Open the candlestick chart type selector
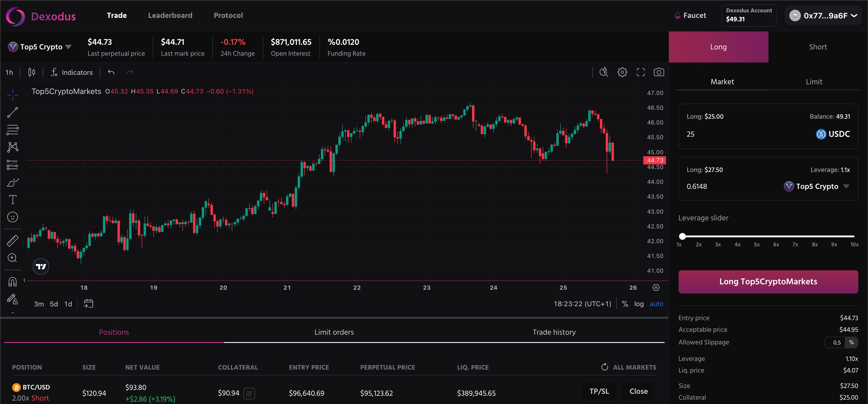This screenshot has width=868, height=404. (32, 72)
